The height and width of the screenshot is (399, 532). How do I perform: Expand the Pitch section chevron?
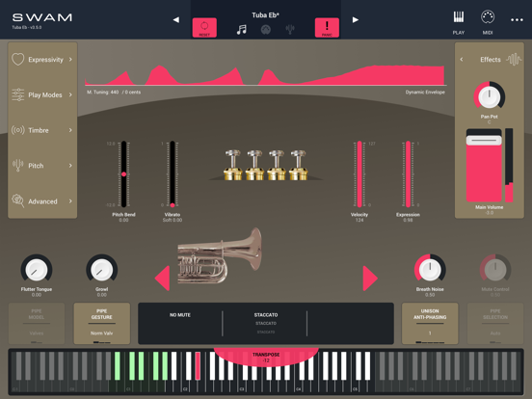pyautogui.click(x=70, y=166)
